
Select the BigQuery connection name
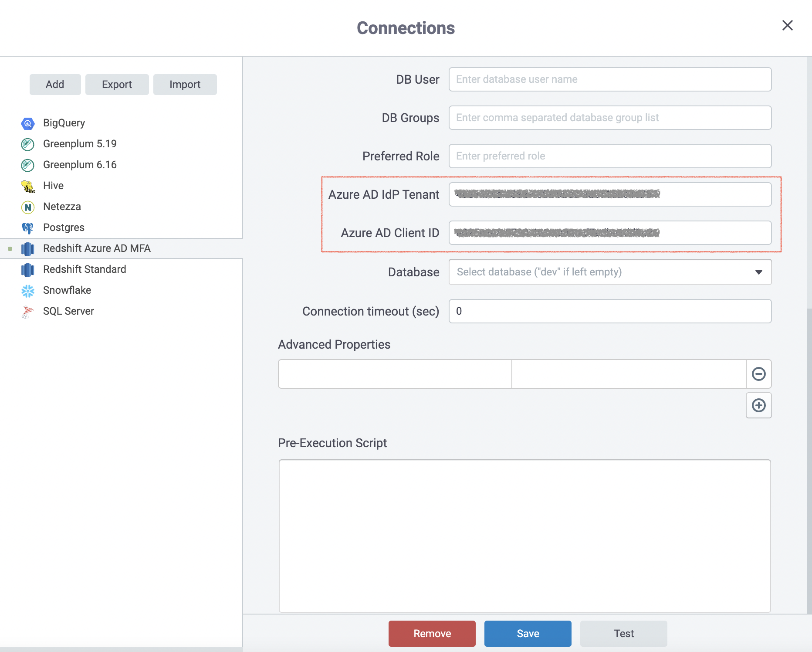[x=64, y=123]
